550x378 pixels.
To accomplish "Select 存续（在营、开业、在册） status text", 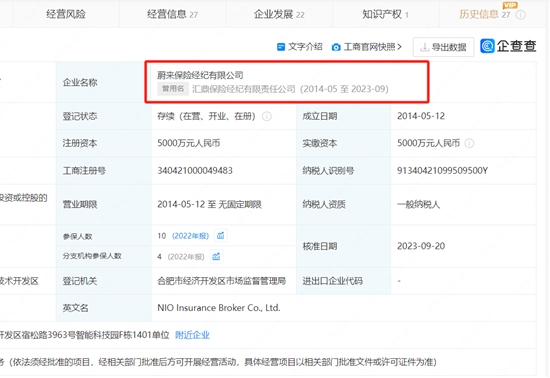I will pyautogui.click(x=208, y=116).
